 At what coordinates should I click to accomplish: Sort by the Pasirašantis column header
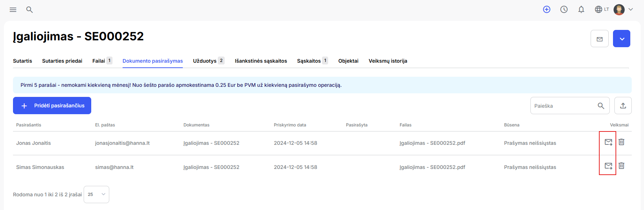click(28, 125)
